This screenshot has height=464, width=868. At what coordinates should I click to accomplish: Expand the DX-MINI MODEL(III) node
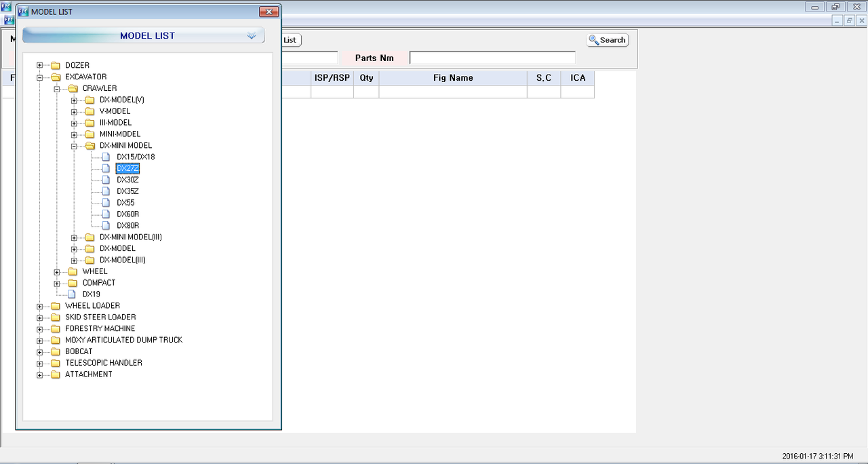click(74, 237)
